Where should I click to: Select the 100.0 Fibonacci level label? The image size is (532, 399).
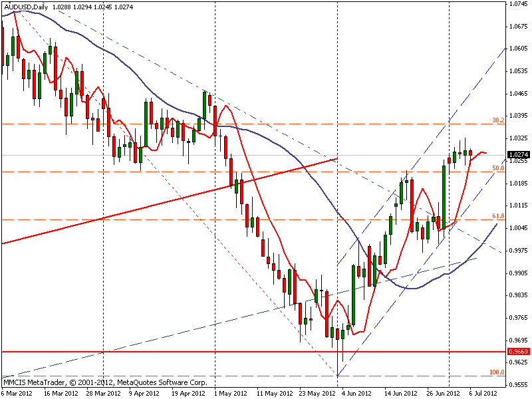[x=497, y=372]
